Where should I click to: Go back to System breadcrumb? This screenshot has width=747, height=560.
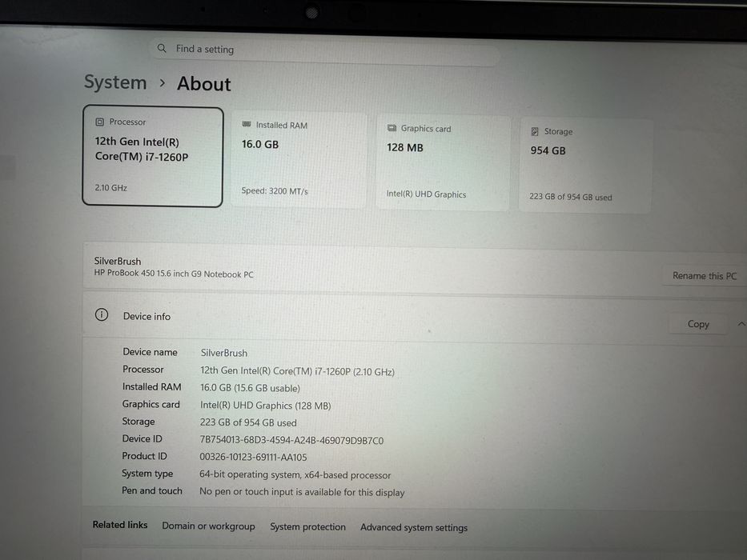115,82
